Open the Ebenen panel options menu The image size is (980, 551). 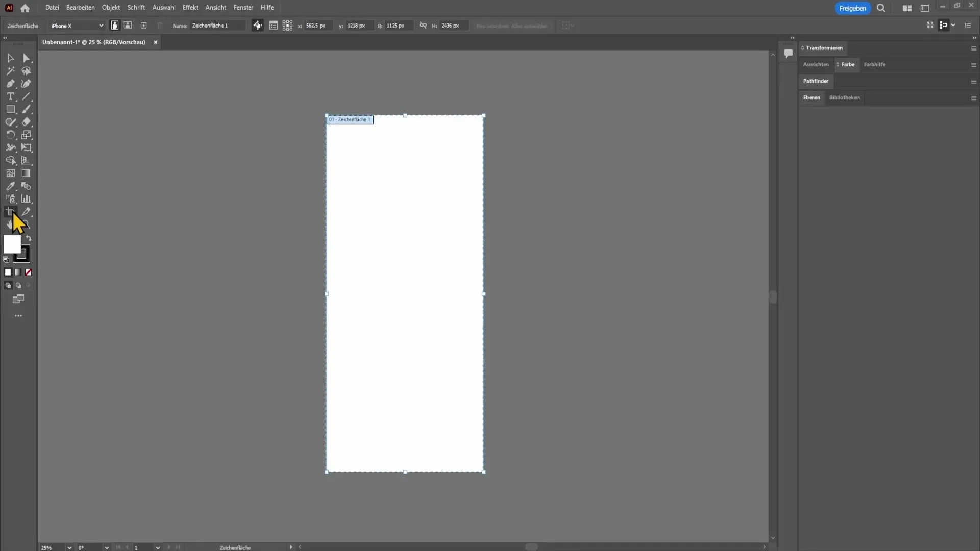click(973, 98)
